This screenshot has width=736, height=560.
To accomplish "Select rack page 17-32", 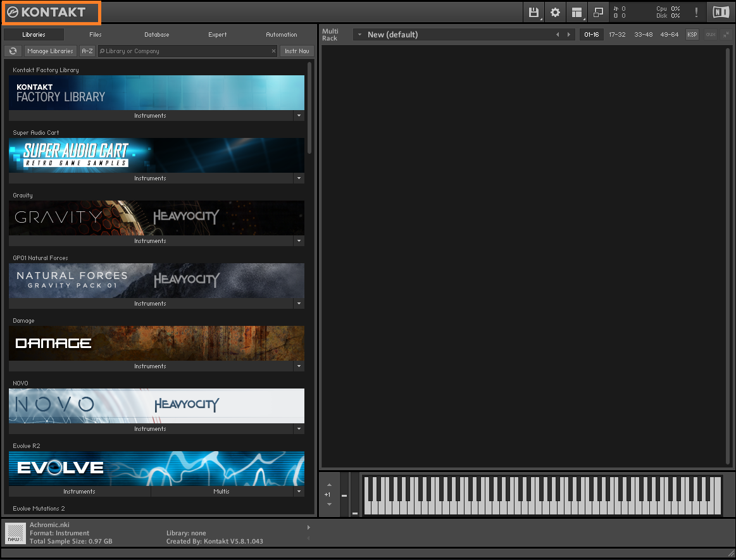I will 617,34.
